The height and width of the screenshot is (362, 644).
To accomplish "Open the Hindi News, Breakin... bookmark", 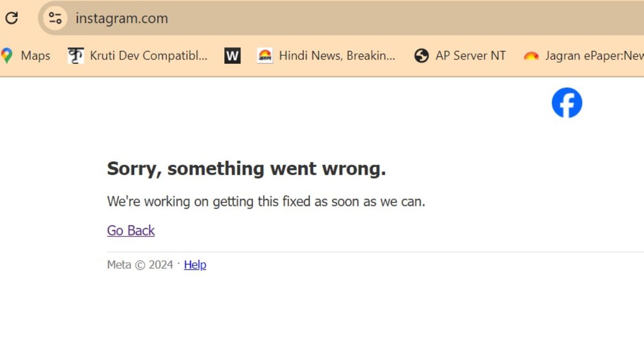I will pos(337,55).
